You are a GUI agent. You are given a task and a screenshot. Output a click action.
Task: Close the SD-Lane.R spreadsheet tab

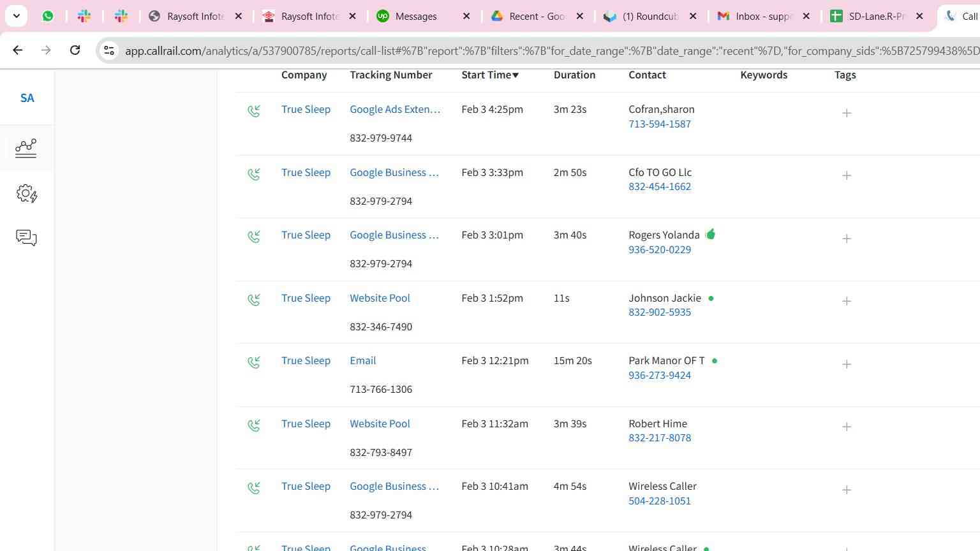919,16
